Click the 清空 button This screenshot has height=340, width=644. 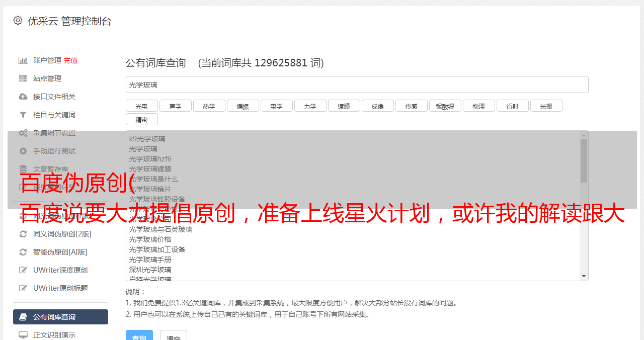pyautogui.click(x=173, y=336)
